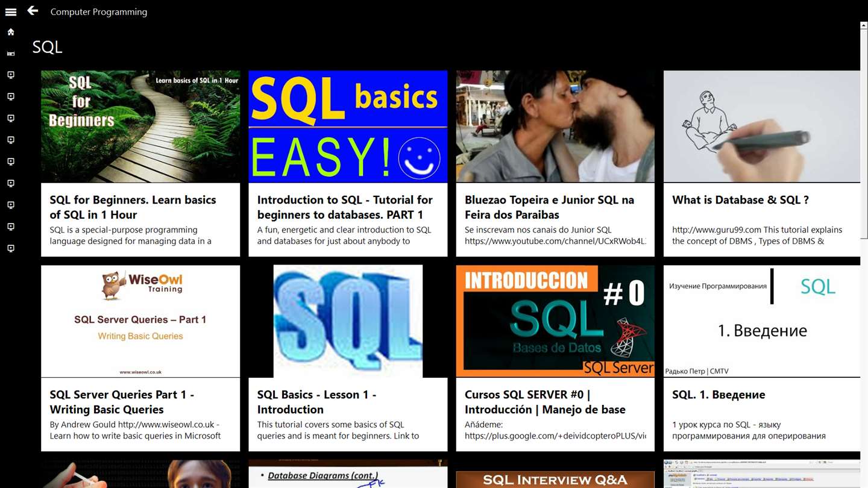868x488 pixels.
Task: Open 'SQL Basics - Lesson 1' title
Action: click(316, 402)
